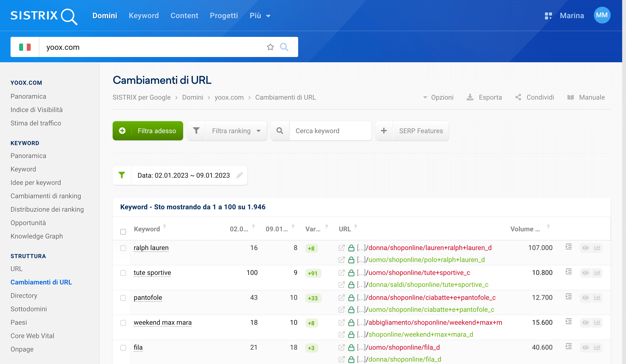
Task: Open external link for lauren+ralph+lauren_d URL
Action: tap(342, 248)
